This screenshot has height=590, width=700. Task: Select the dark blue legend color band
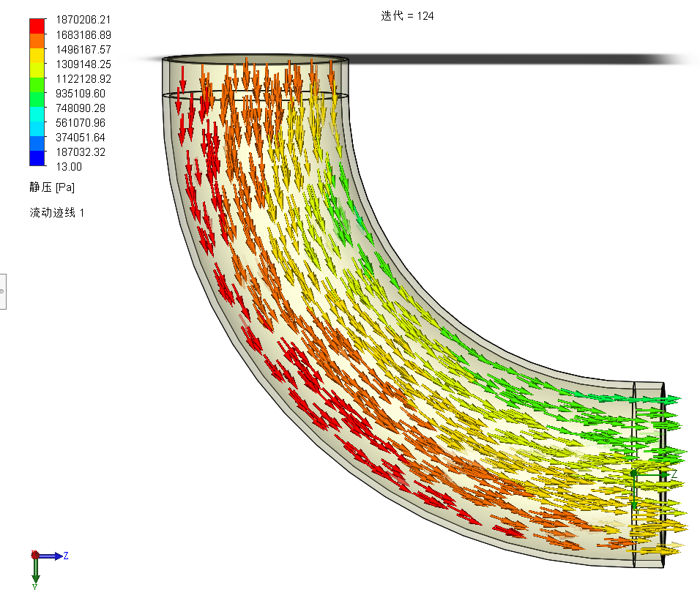(x=36, y=157)
